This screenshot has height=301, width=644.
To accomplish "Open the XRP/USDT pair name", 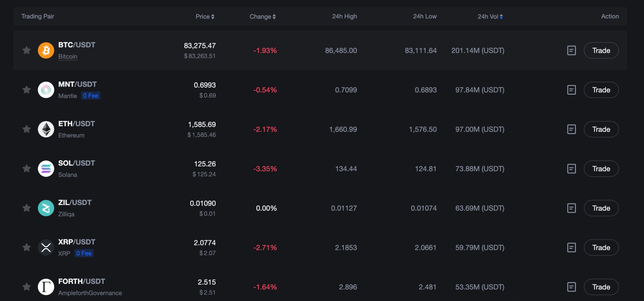I will click(77, 242).
